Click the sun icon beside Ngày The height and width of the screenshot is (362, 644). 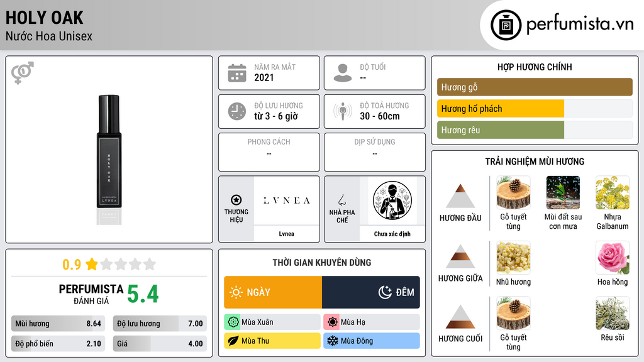pyautogui.click(x=236, y=292)
